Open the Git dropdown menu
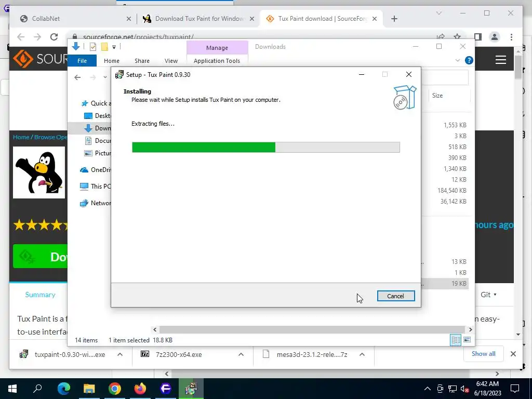 click(x=488, y=295)
